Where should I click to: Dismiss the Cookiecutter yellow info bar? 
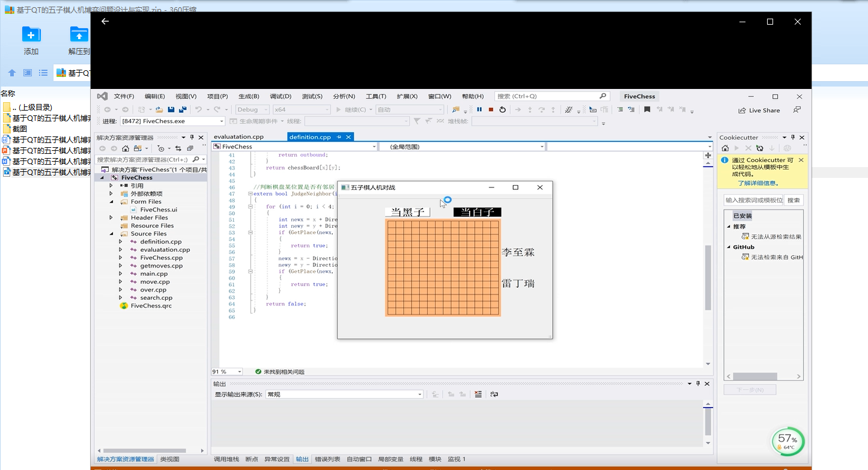[801, 160]
